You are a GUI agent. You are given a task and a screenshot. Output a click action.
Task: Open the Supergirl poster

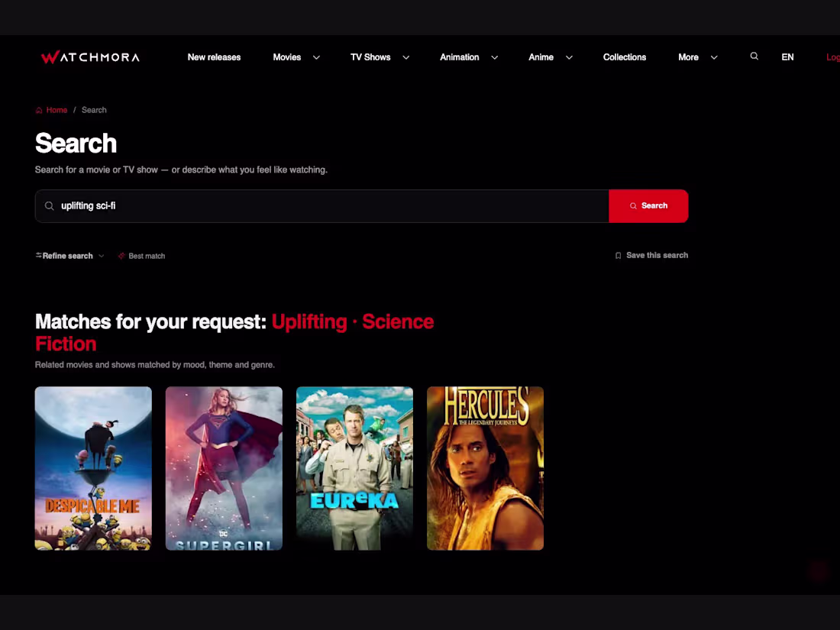(x=224, y=468)
